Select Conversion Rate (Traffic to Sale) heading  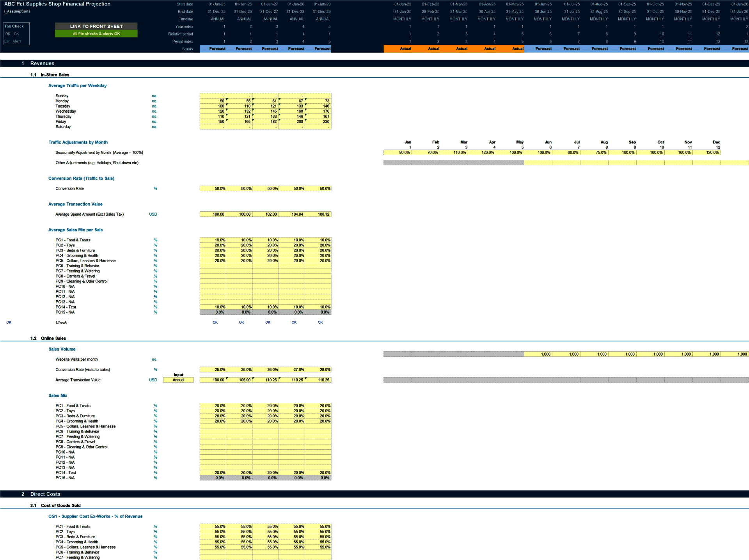pos(81,178)
